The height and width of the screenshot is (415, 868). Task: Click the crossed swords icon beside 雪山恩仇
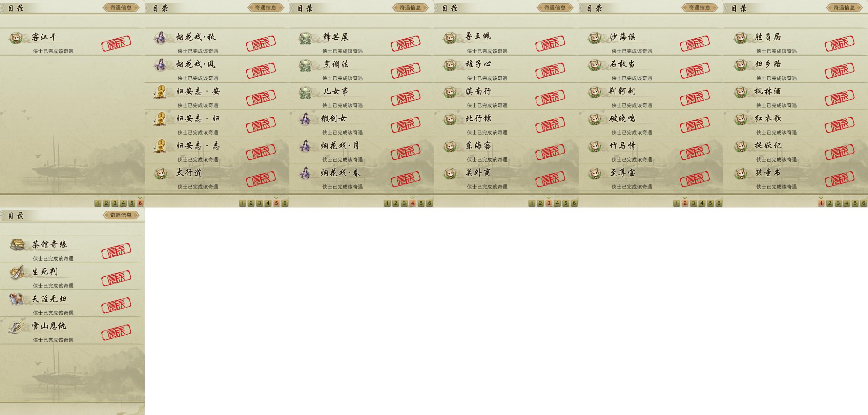(x=17, y=326)
